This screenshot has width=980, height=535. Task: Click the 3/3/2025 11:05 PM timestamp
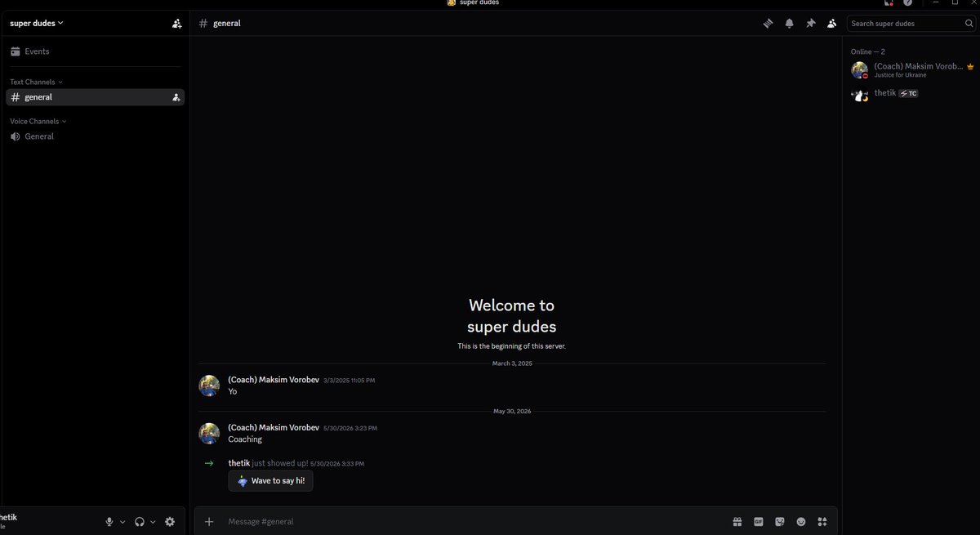point(349,381)
